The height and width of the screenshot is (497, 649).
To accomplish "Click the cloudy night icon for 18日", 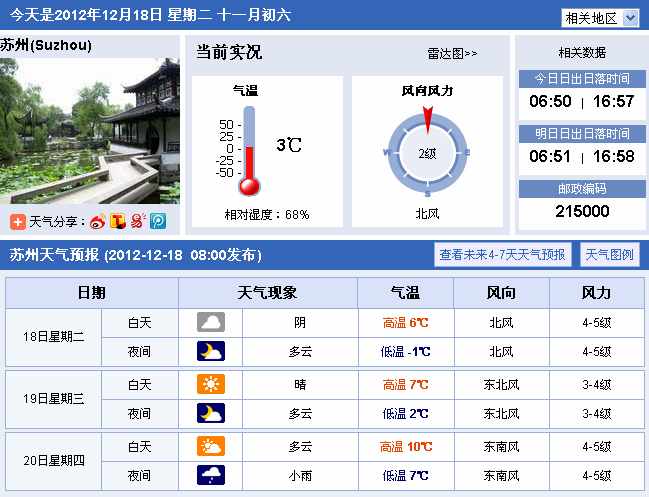I will [x=211, y=352].
